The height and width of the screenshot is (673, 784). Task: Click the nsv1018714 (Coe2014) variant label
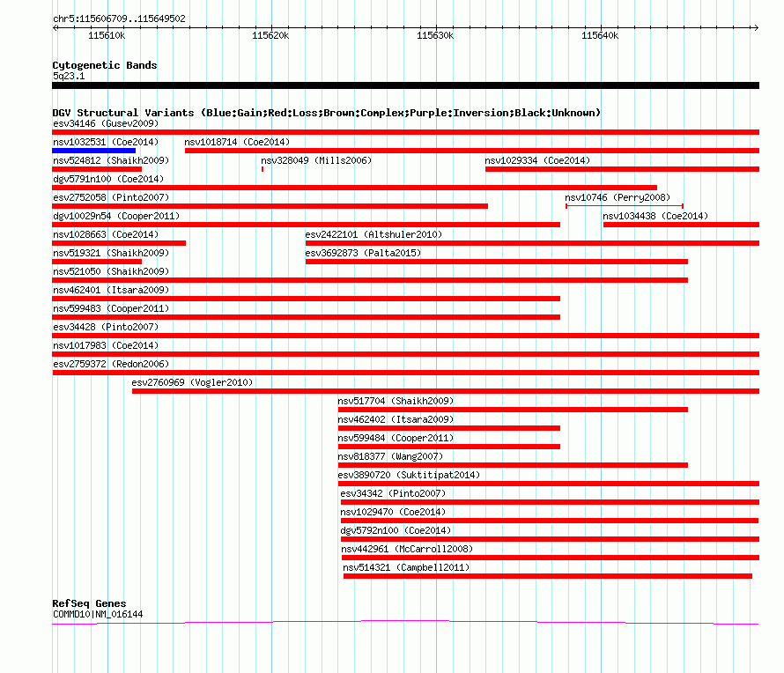click(x=237, y=142)
